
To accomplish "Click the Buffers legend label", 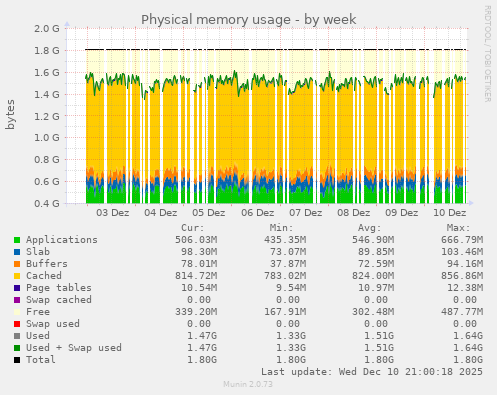I will [x=47, y=264].
